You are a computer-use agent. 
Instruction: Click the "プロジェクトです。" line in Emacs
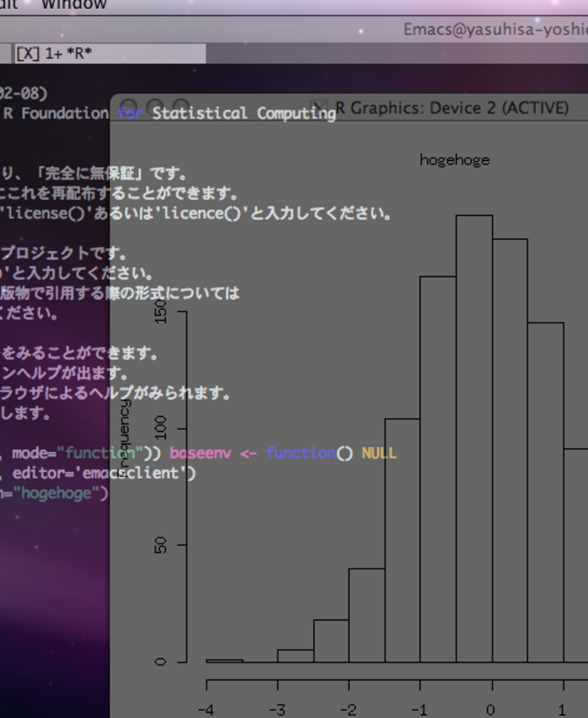point(63,253)
